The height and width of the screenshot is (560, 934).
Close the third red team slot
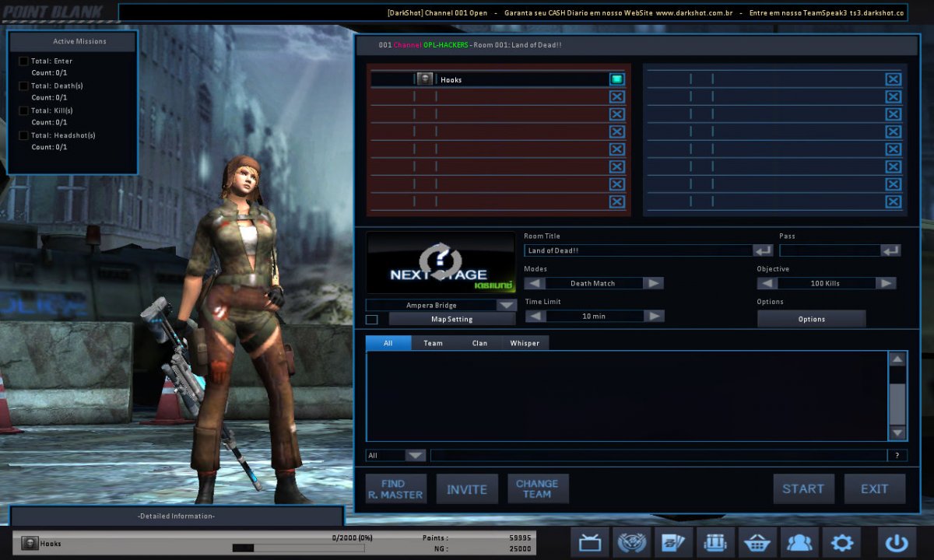point(616,114)
